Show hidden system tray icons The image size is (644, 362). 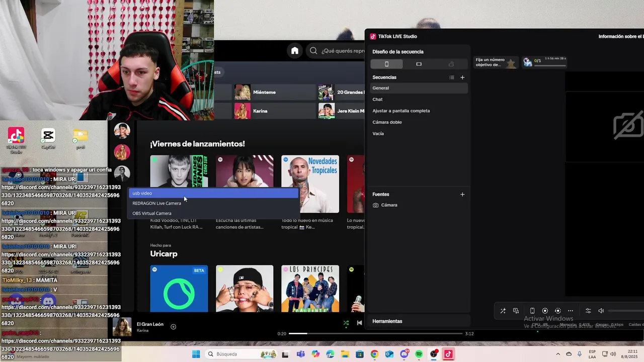tap(557, 354)
